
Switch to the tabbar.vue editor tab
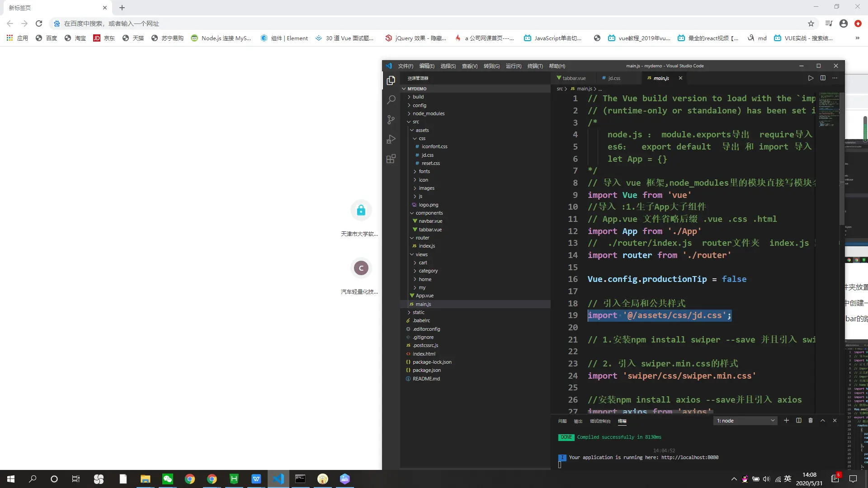tap(573, 78)
